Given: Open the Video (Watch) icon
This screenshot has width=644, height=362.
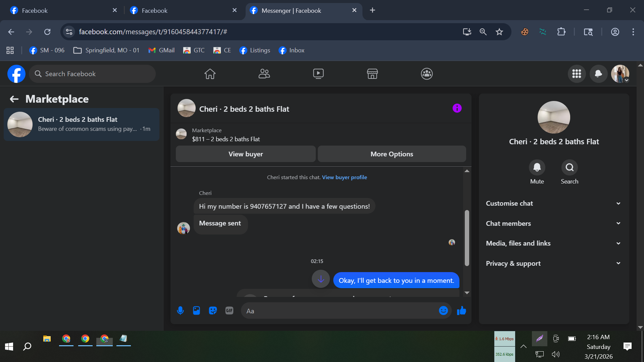Looking at the screenshot, I should pyautogui.click(x=318, y=74).
